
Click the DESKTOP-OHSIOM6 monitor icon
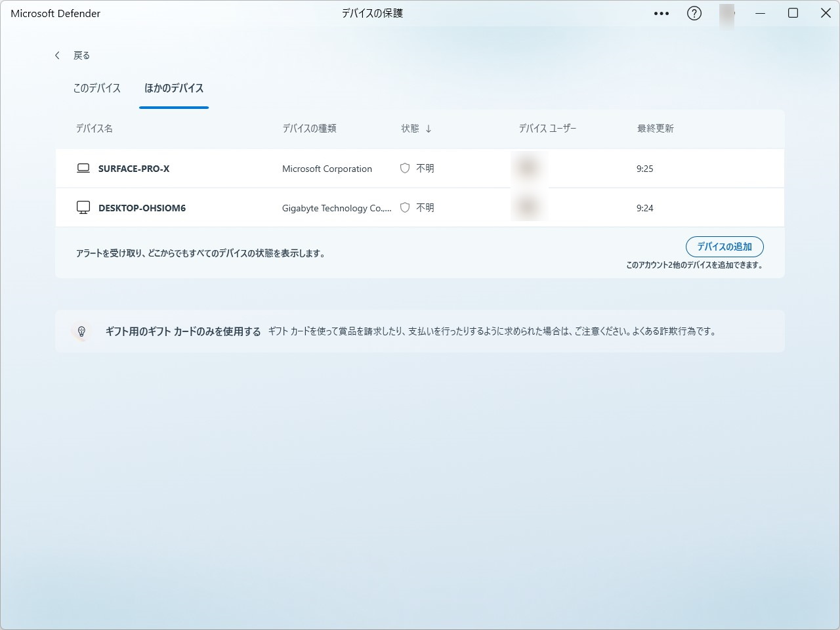(83, 207)
